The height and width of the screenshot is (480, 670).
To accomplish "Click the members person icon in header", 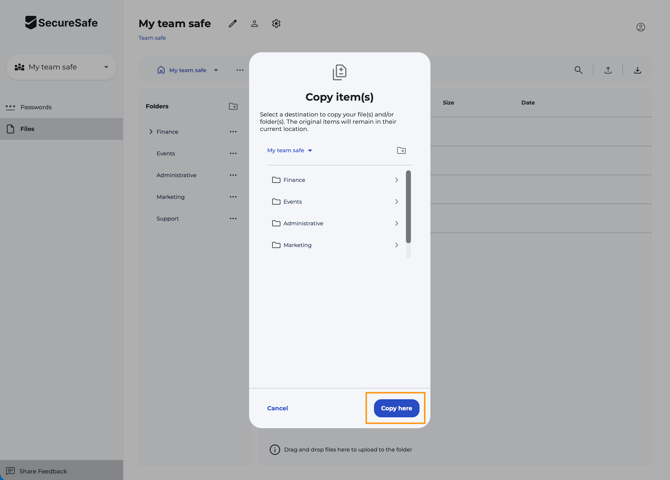I will 254,24.
